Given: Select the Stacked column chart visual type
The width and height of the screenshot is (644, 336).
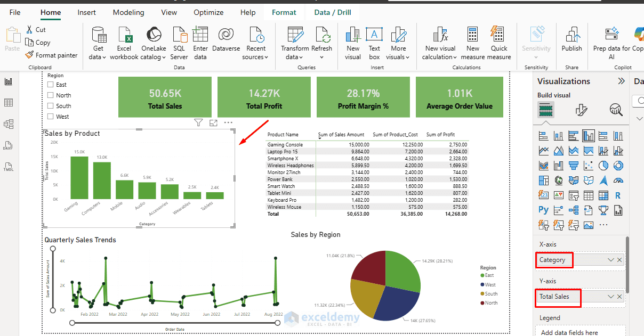Looking at the screenshot, I should point(559,136).
